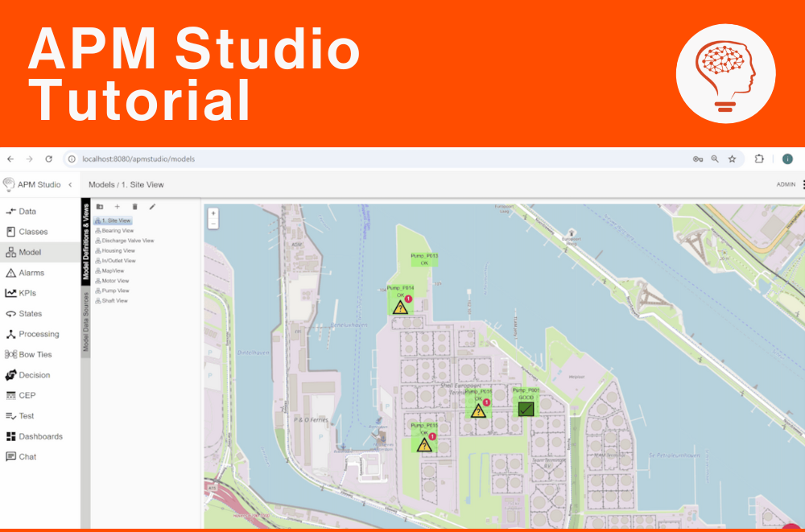Select the Bearing View tree item
The image size is (805, 532).
click(x=118, y=230)
